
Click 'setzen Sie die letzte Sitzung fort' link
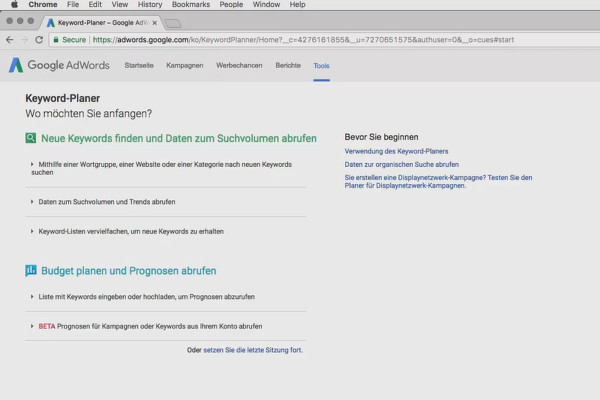(x=253, y=350)
